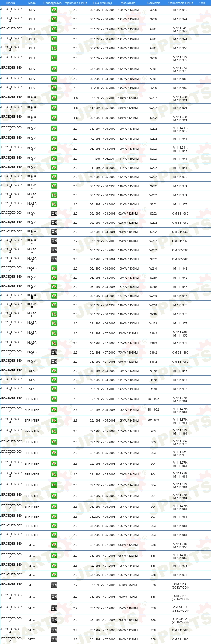Image resolution: width=211 pixels, height=644 pixels.
Task: Click engine code cell 'M 111.977'
Action: 180,323
